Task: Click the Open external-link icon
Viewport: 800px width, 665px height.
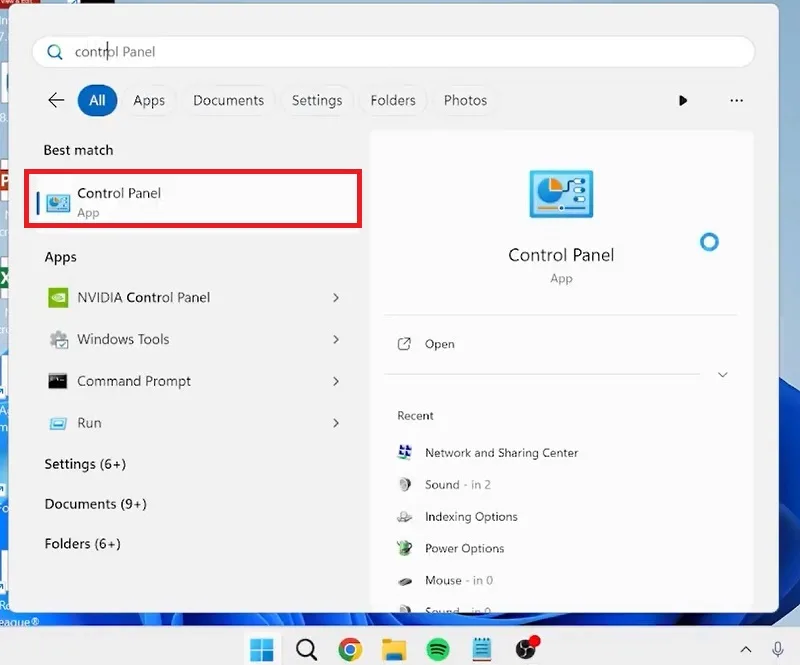Action: [x=404, y=344]
